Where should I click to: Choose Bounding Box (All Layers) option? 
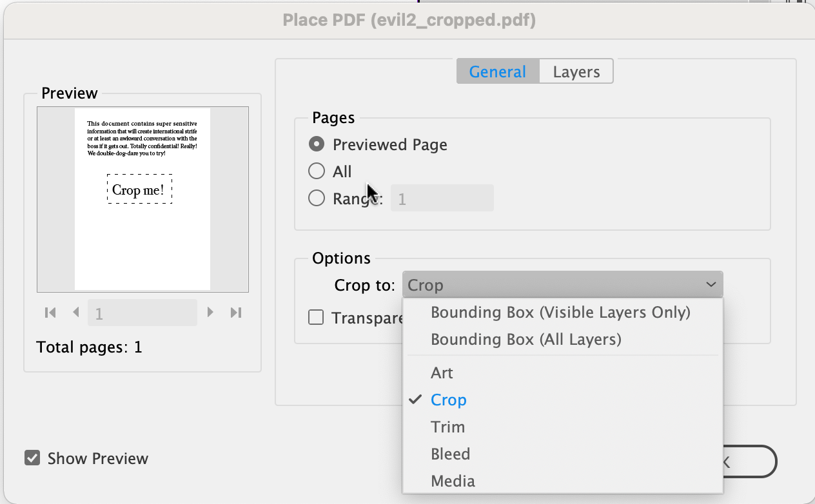point(525,340)
